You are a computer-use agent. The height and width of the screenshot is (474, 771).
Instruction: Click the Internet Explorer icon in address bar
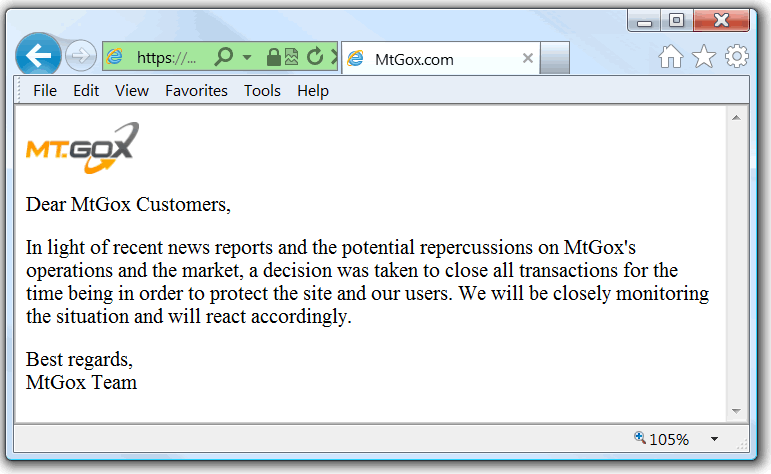coord(115,57)
